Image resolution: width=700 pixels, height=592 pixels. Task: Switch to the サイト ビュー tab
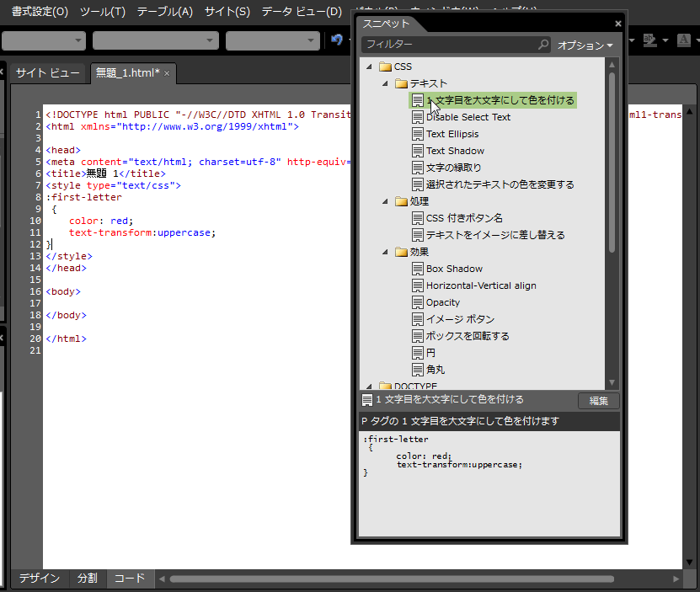48,73
